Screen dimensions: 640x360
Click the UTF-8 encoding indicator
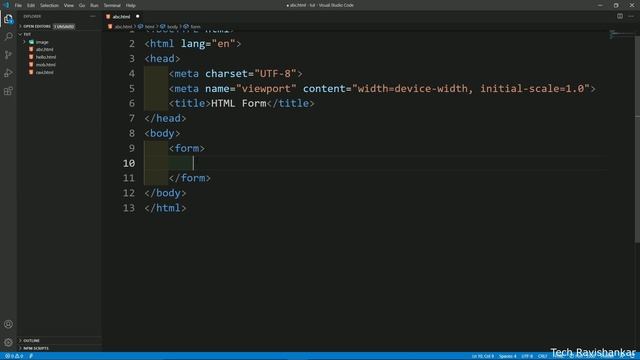click(527, 356)
